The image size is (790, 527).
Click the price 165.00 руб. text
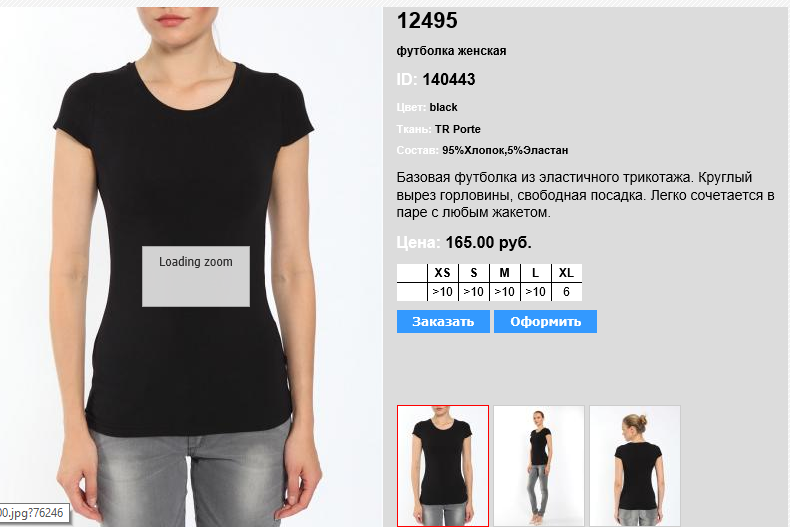tap(488, 242)
